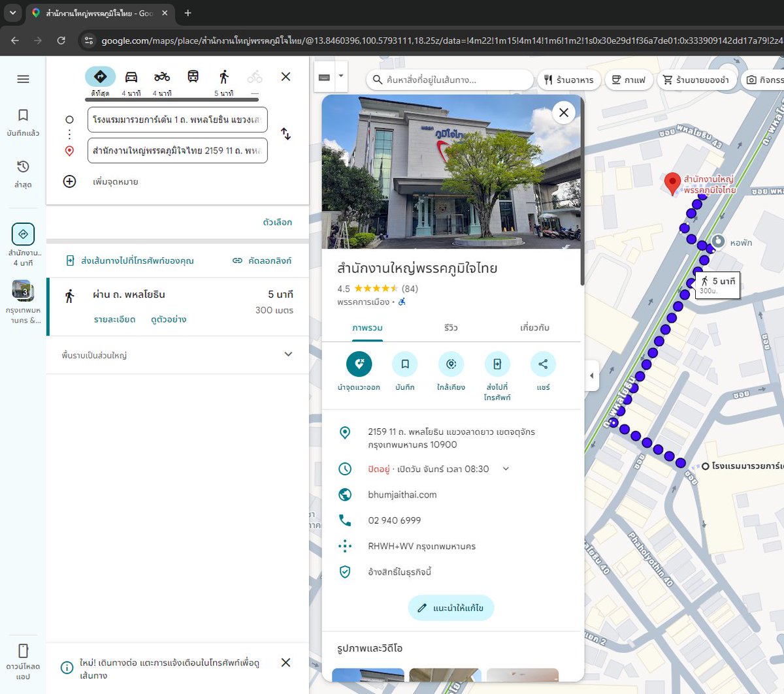Swap start and destination points
Screen dimensions: 784x694
[286, 134]
